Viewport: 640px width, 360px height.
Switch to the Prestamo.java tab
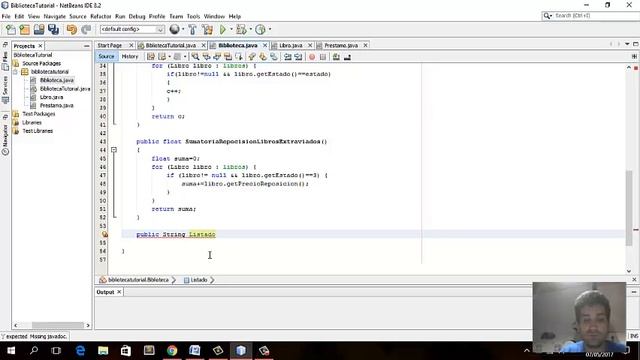tap(341, 45)
